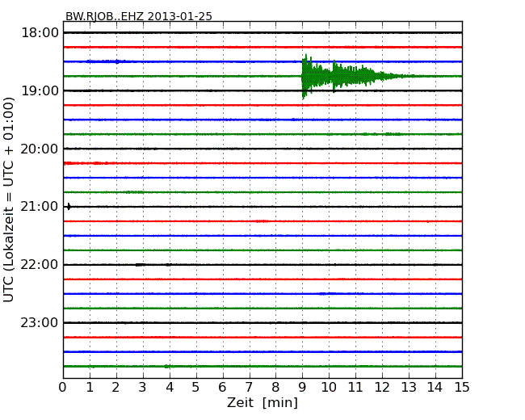Click the 23:00 time label
The height and width of the screenshot is (420, 525).
(x=40, y=322)
